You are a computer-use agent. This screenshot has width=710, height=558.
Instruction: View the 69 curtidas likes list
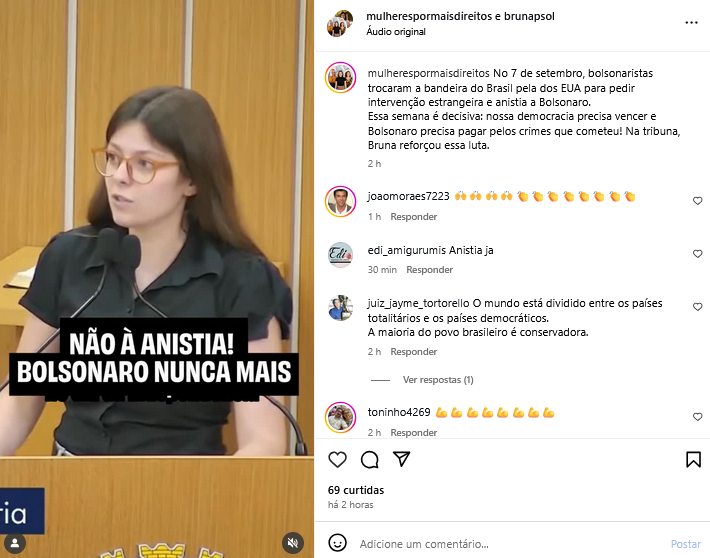click(355, 490)
